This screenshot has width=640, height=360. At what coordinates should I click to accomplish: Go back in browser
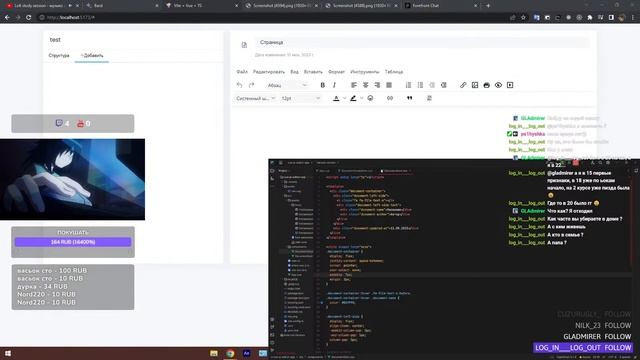7,18
